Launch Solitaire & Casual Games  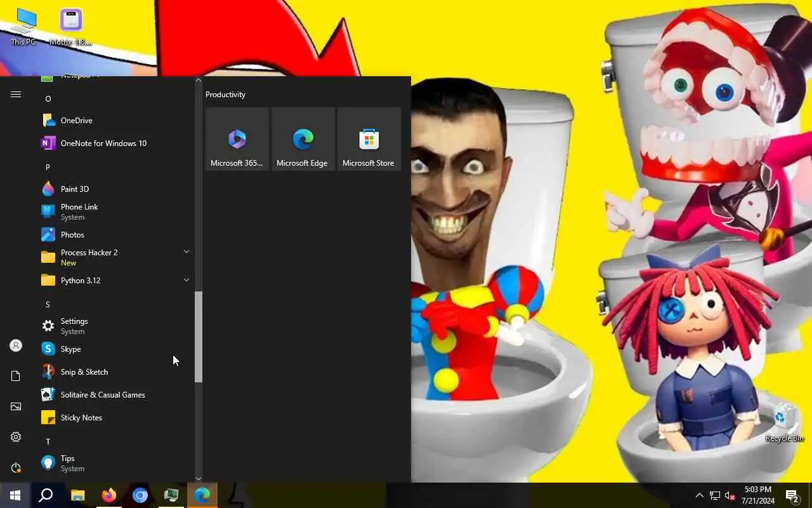114,394
